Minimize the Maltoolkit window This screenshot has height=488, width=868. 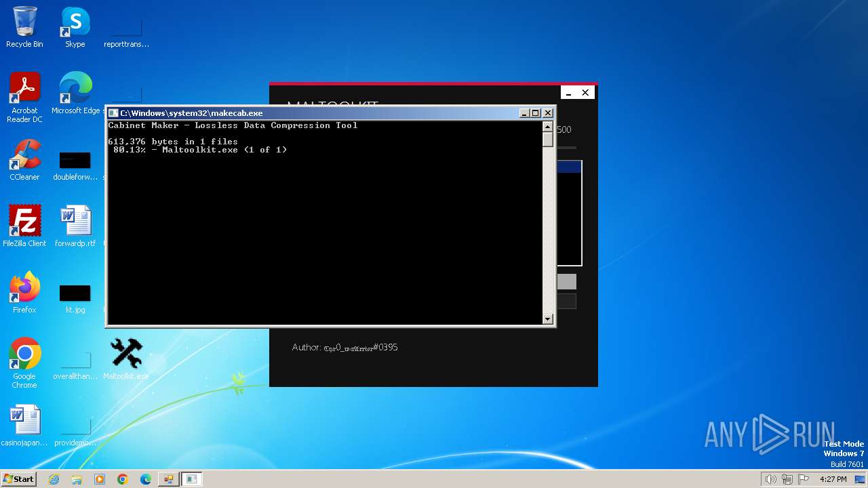click(569, 93)
